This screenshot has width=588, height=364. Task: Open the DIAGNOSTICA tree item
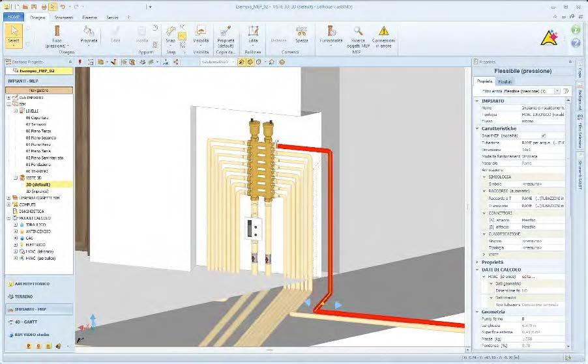[31, 211]
